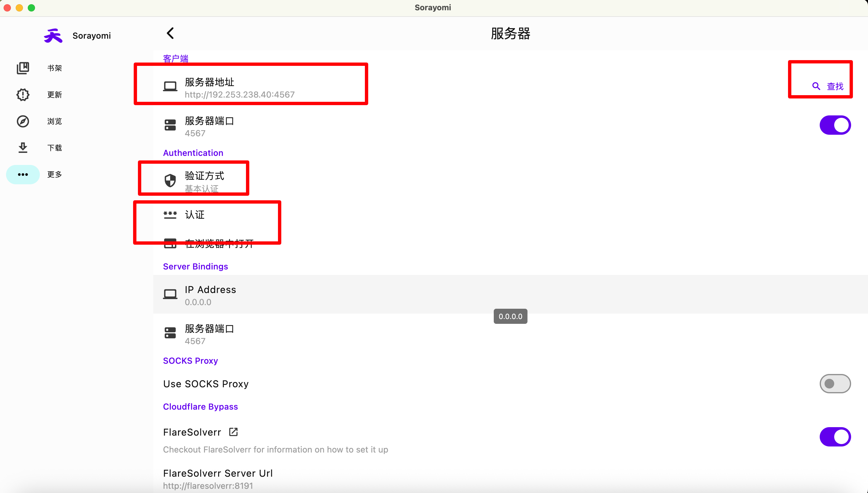Screen dimensions: 868x493
Task: Click the FlareSolverr external link icon
Action: pyautogui.click(x=233, y=432)
